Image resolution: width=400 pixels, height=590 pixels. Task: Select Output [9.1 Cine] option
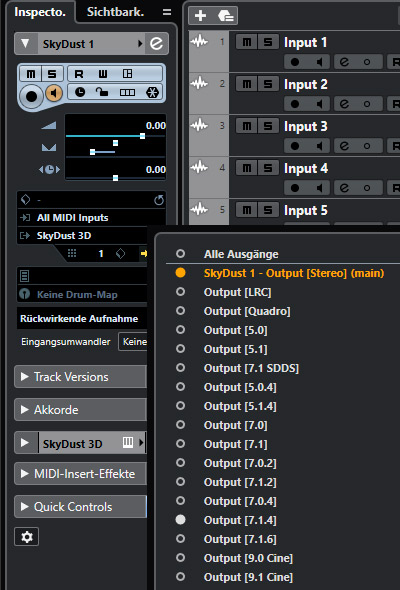pyautogui.click(x=248, y=577)
